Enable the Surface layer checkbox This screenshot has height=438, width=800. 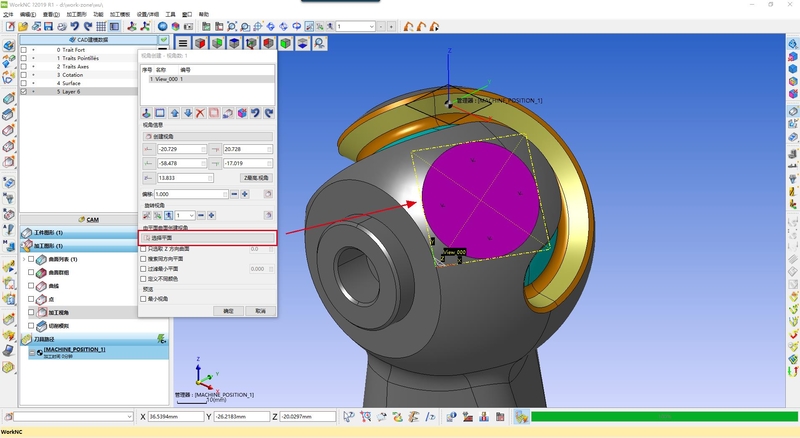click(24, 83)
